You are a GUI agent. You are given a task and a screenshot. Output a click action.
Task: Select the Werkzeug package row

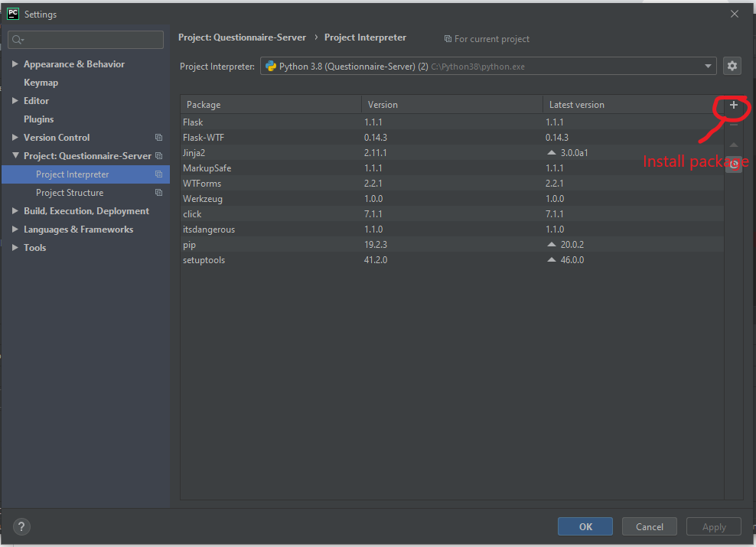(x=451, y=199)
